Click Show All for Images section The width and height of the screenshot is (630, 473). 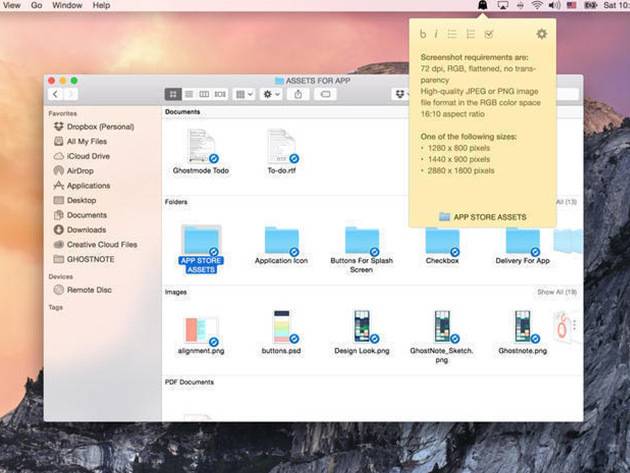(x=557, y=292)
